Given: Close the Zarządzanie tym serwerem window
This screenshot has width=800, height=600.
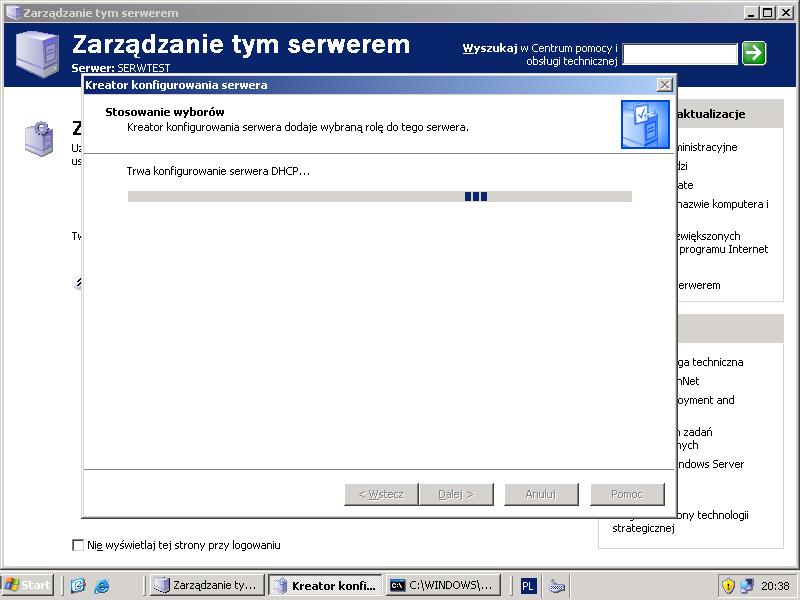Looking at the screenshot, I should (x=786, y=13).
